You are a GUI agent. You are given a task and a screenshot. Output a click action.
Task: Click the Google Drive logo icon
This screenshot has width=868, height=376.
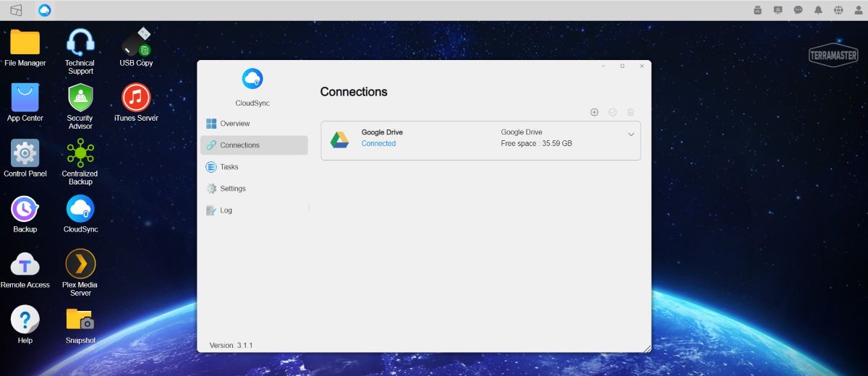tap(340, 140)
